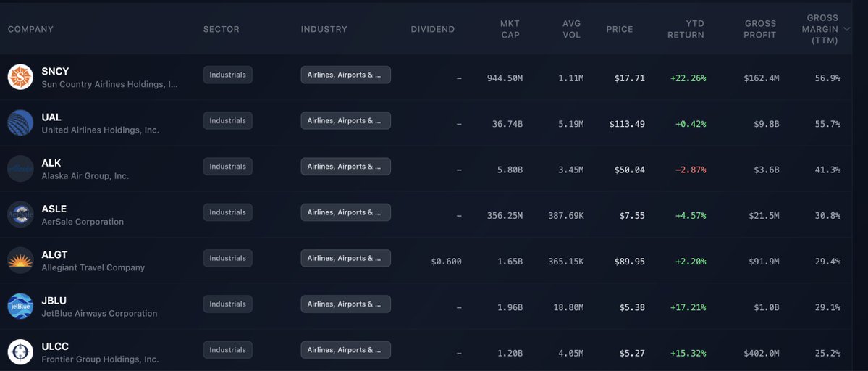868x371 pixels.
Task: Click JetBlue Airways Corporation name
Action: click(x=99, y=314)
